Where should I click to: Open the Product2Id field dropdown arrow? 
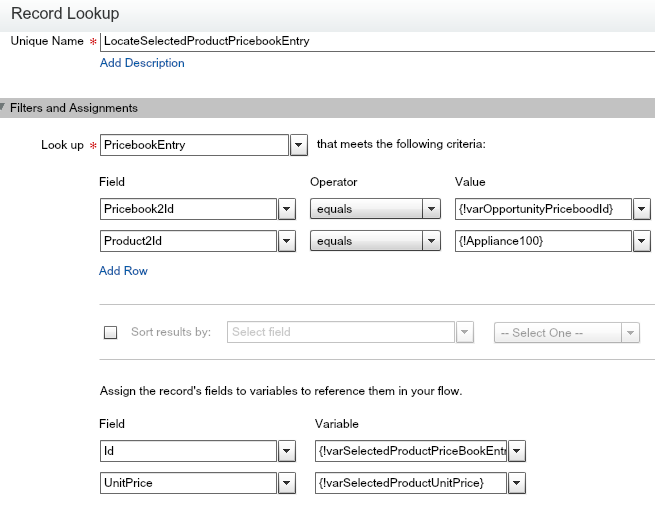[286, 241]
